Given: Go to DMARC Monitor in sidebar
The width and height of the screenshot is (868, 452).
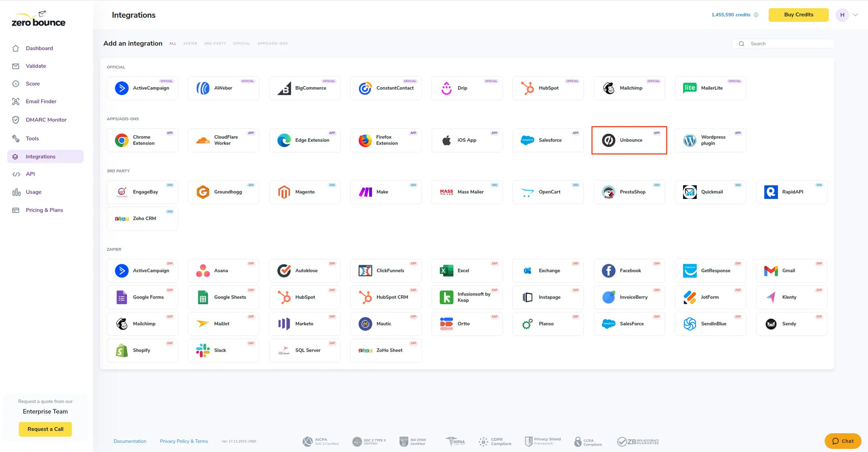Looking at the screenshot, I should click(46, 120).
